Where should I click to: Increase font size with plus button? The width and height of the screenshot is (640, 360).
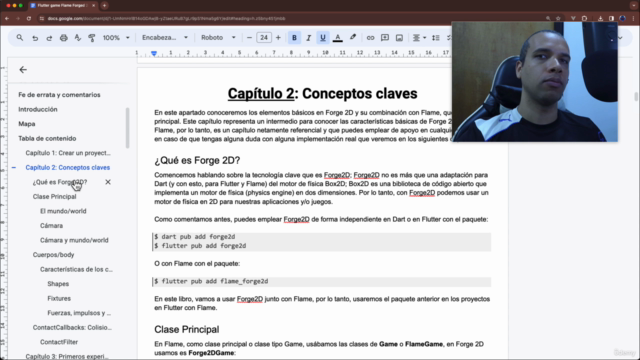278,38
